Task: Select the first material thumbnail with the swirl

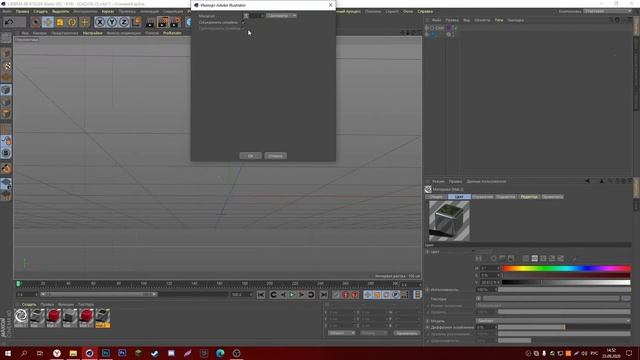Action: coord(21,318)
